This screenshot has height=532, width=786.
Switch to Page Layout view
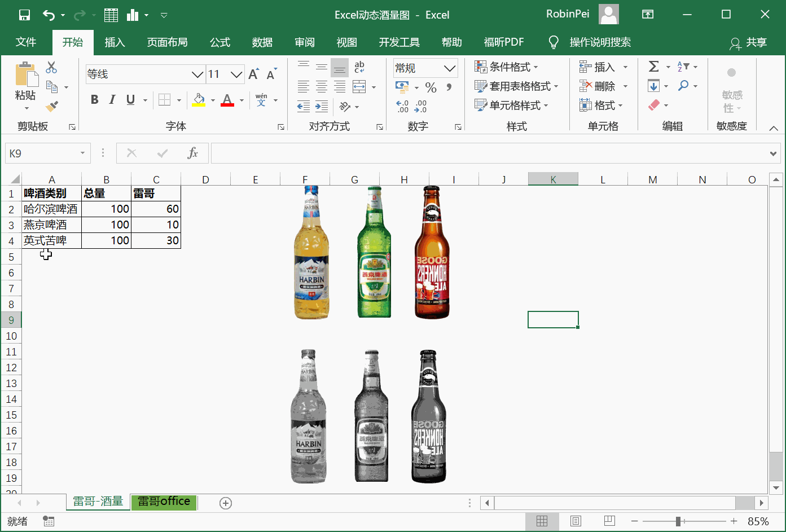(x=576, y=521)
